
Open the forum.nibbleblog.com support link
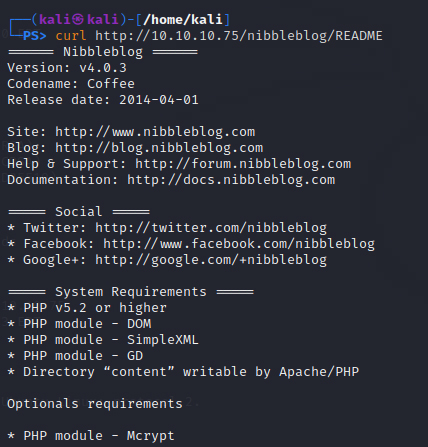pos(243,164)
